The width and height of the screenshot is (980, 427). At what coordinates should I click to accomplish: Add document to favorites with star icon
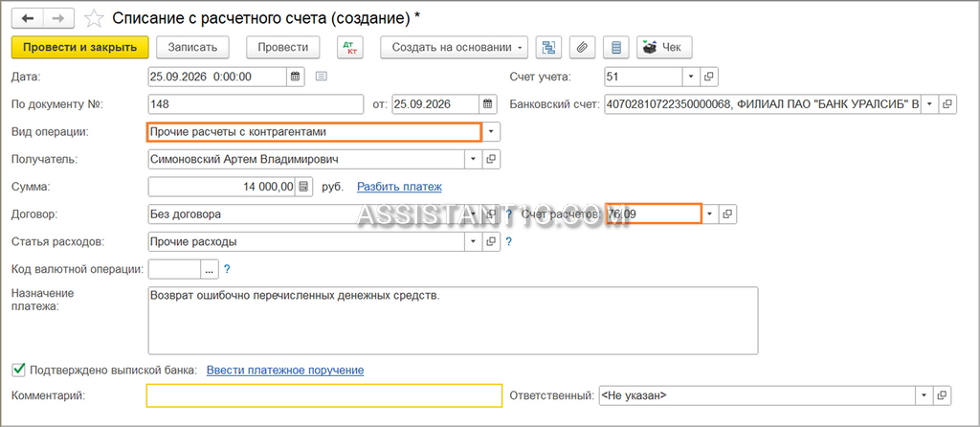93,19
